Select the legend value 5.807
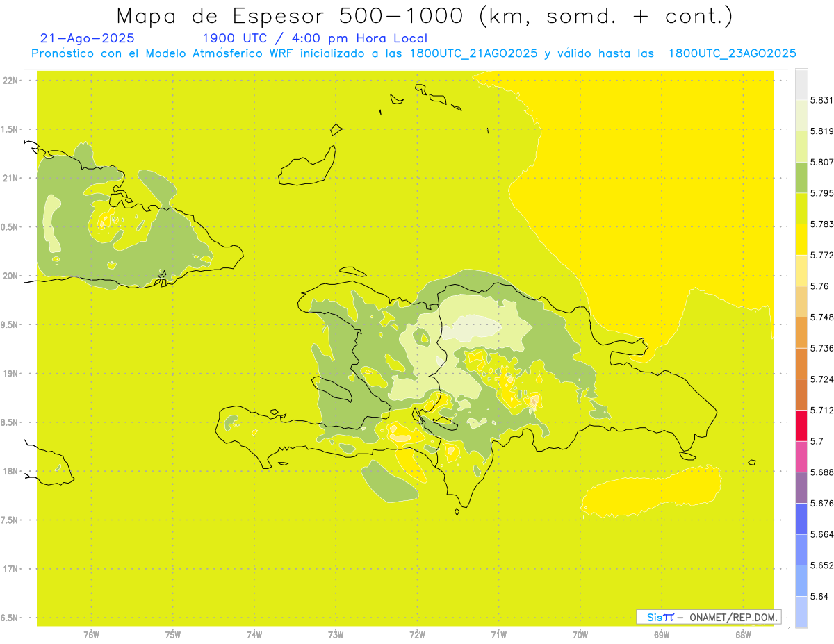The height and width of the screenshot is (644, 834). tap(822, 162)
